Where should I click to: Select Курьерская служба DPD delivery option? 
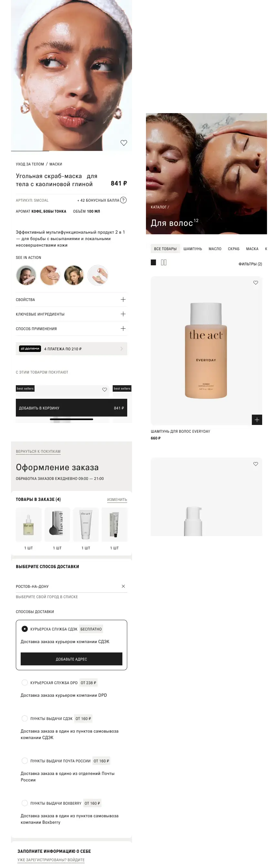click(25, 683)
